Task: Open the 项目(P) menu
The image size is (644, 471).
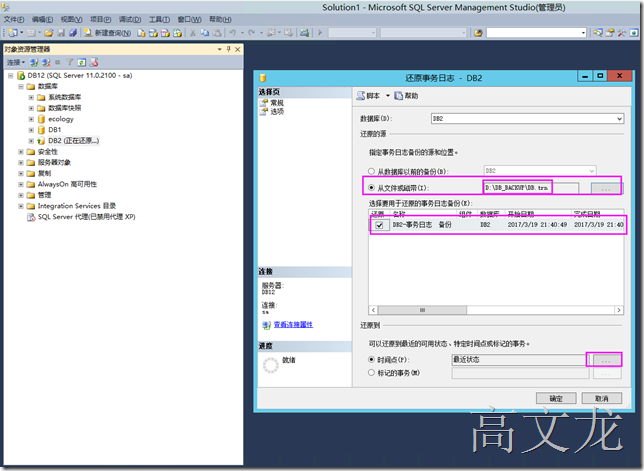Action: click(101, 19)
